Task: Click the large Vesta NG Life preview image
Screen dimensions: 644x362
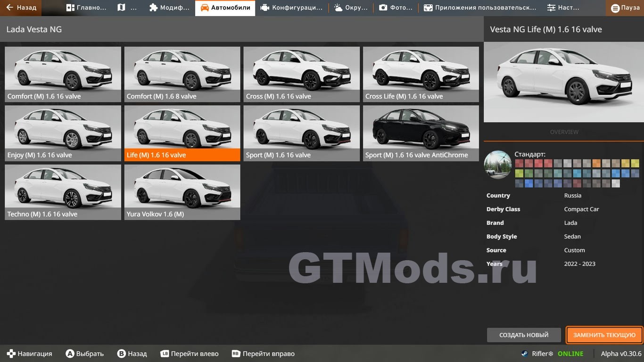Action: click(x=564, y=82)
